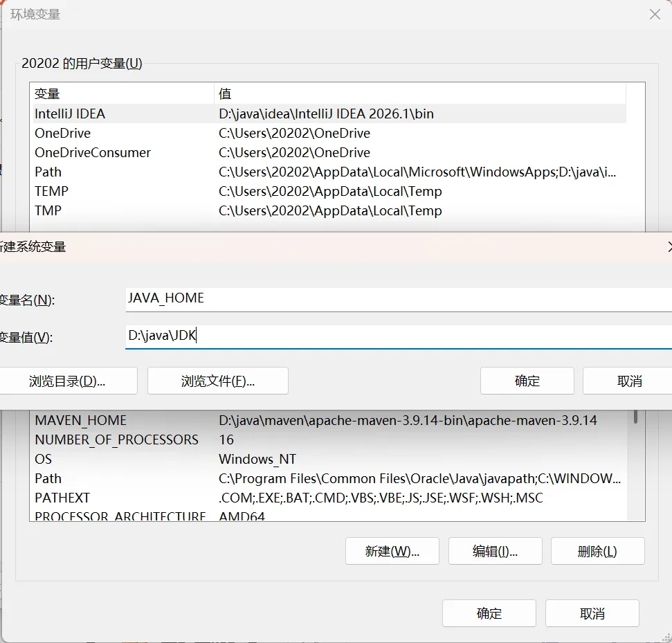Close the 环境变量 window
The height and width of the screenshot is (643, 672).
655,14
